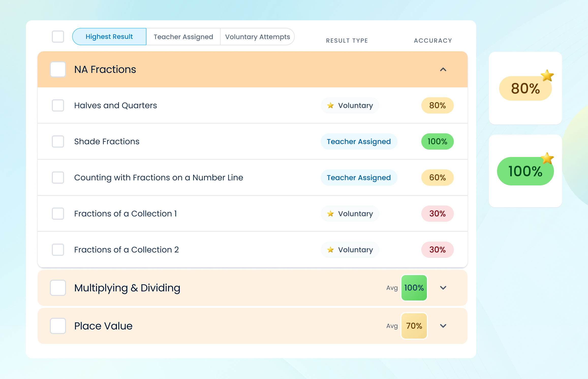Image resolution: width=588 pixels, height=379 pixels.
Task: Click the star icon on Fractions of a Collection 2 badge
Action: [331, 250]
